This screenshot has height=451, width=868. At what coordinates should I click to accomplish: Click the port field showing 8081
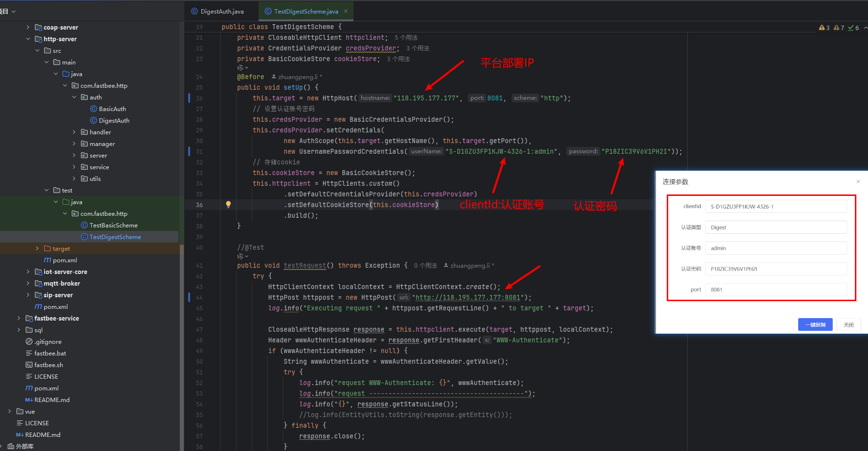(776, 290)
